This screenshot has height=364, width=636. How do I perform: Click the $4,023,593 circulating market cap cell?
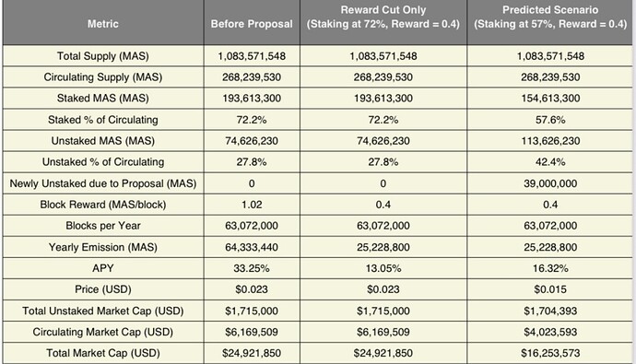pyautogui.click(x=550, y=332)
